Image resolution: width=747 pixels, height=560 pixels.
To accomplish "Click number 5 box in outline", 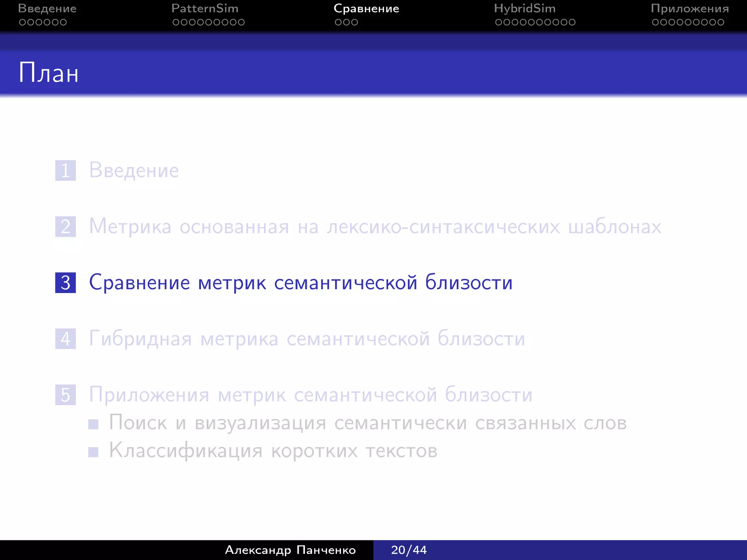I will point(66,395).
